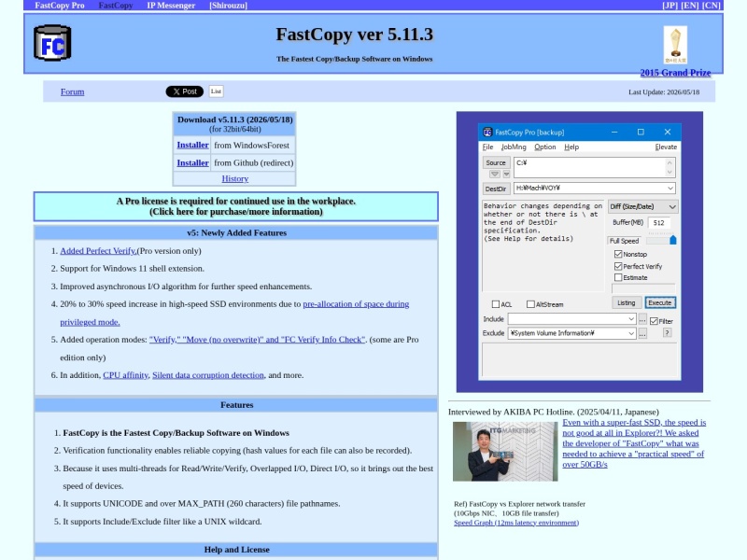
Task: Open the [Shirouzu] top navigation link
Action: coord(228,6)
